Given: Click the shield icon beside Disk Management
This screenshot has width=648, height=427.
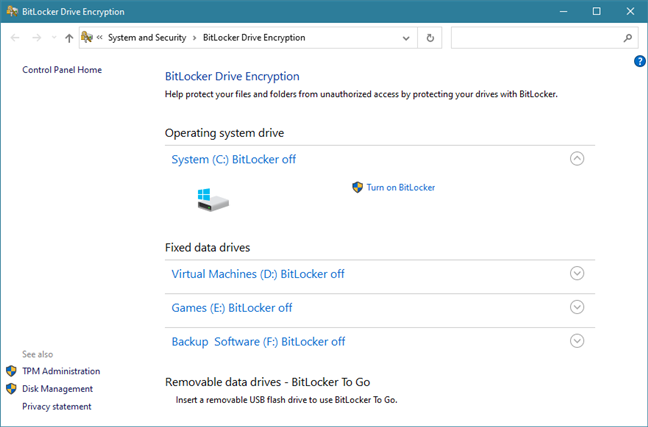Looking at the screenshot, I should coord(11,389).
